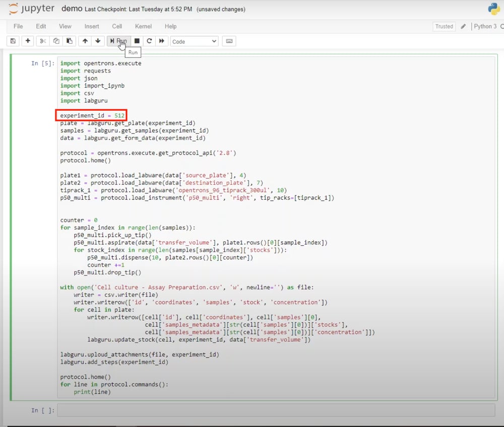The height and width of the screenshot is (427, 504).
Task: Copy the selected cell
Action: [56, 41]
